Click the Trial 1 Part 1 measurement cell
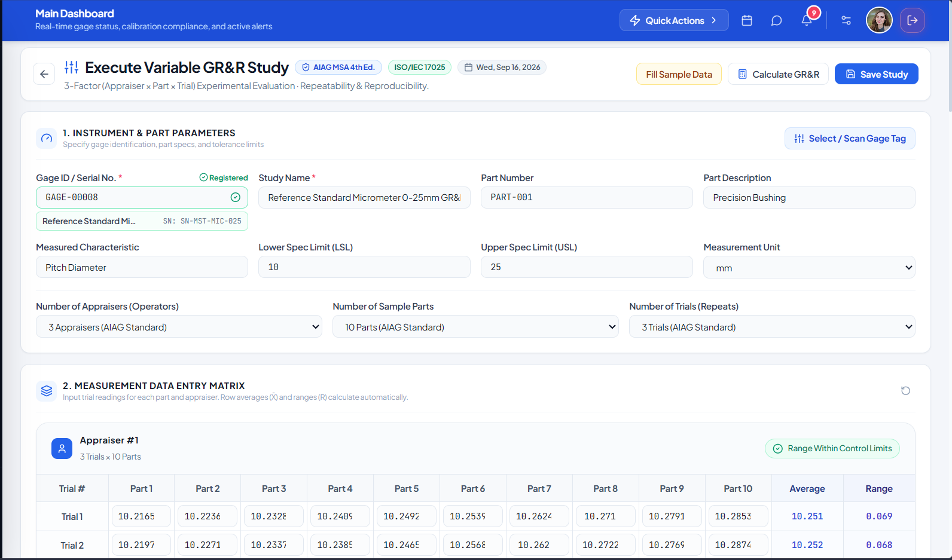 point(141,516)
